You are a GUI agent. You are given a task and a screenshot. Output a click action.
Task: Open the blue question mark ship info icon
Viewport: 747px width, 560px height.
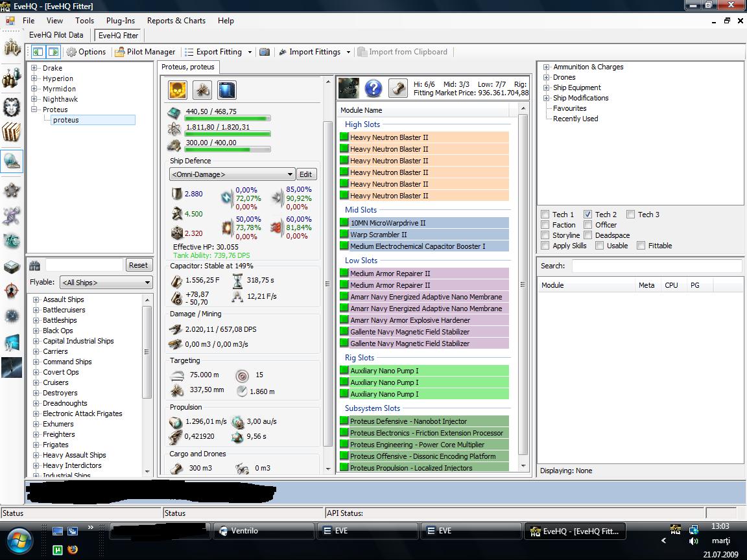[x=373, y=88]
